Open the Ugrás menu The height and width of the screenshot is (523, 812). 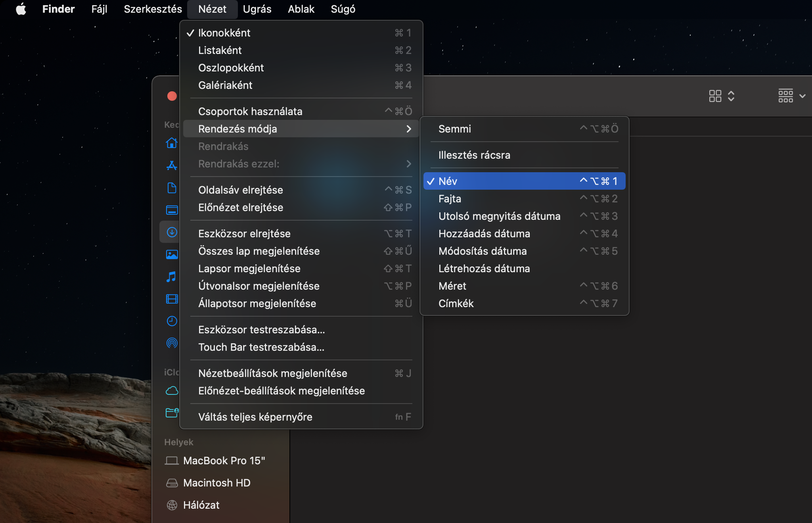(x=257, y=9)
